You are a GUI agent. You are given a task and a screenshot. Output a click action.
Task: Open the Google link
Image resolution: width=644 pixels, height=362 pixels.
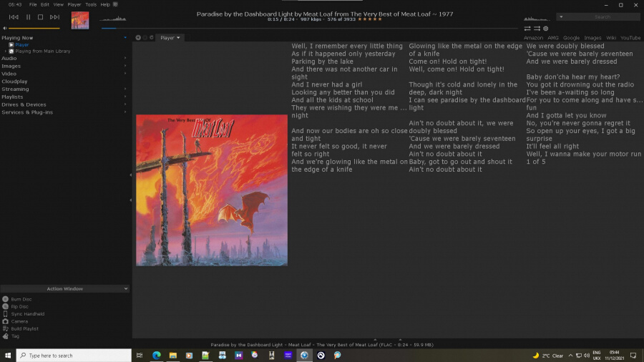tap(571, 38)
